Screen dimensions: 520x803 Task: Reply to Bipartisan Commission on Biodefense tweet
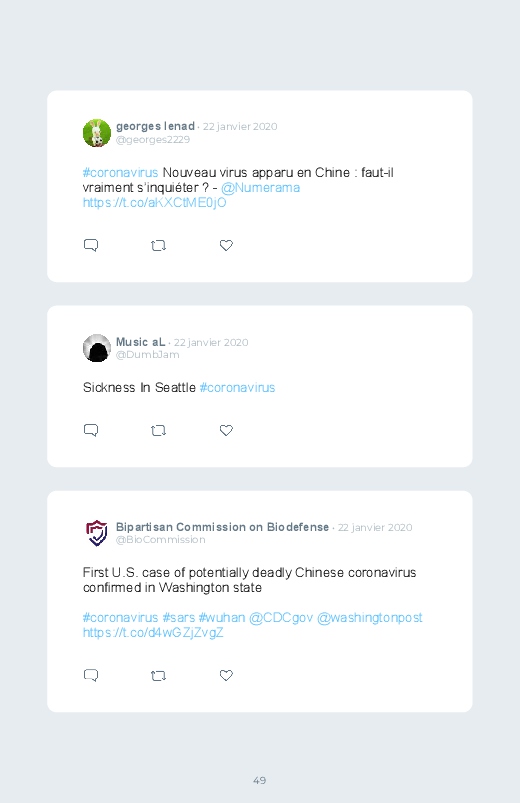pos(91,675)
